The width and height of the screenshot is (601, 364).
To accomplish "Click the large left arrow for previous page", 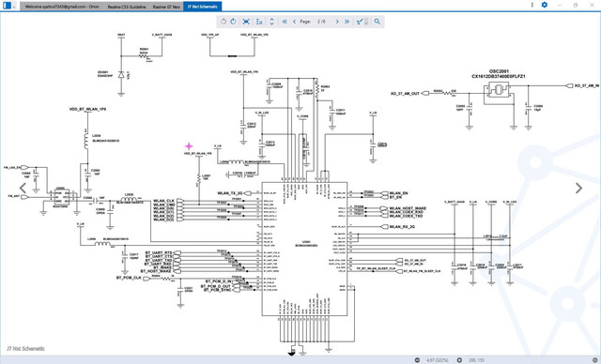I will 23,188.
